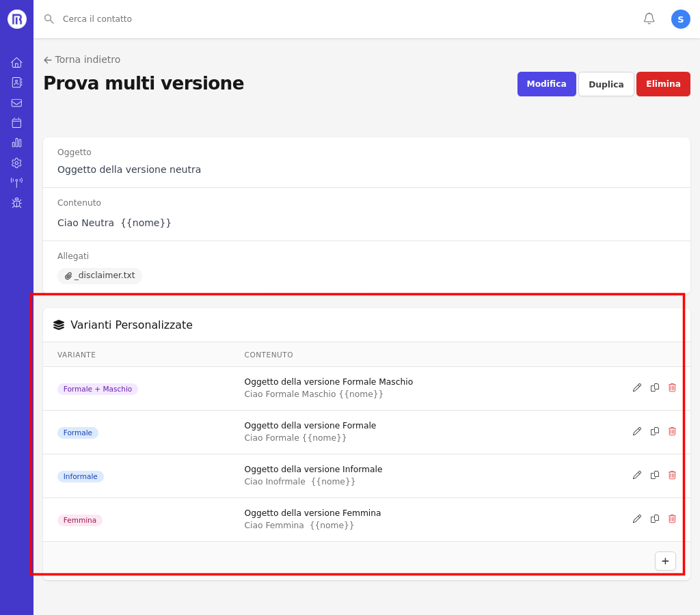700x615 pixels.
Task: Delete the Formale + Maschio variant
Action: pyautogui.click(x=672, y=387)
